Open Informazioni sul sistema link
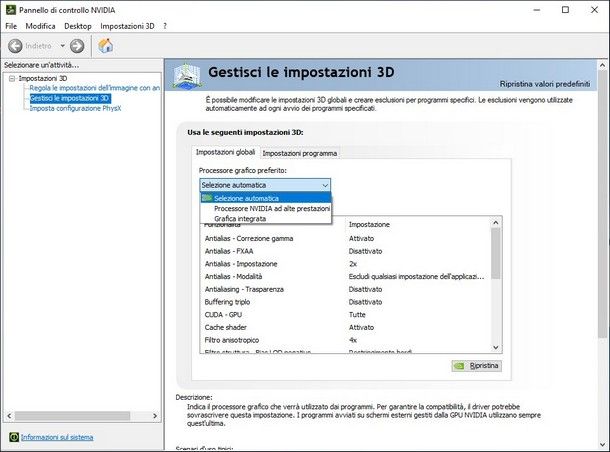The height and width of the screenshot is (452, 610). 57,437
